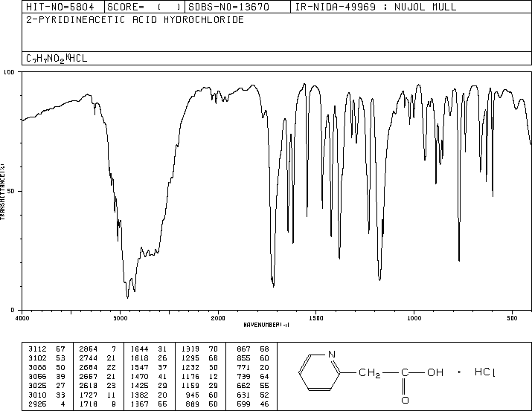This screenshot has width=532, height=411.
Task: Click the 2864 peak table entry
Action: pos(97,349)
